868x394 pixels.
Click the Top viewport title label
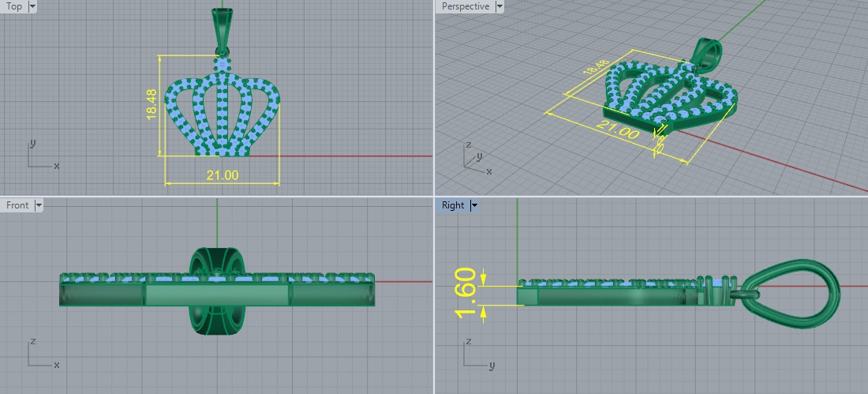pyautogui.click(x=14, y=6)
